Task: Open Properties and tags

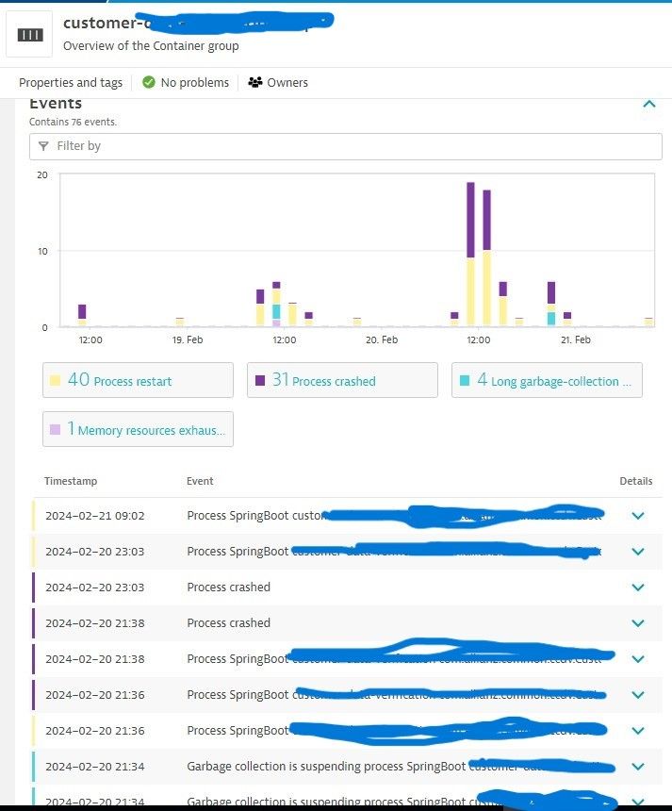Action: click(x=71, y=83)
